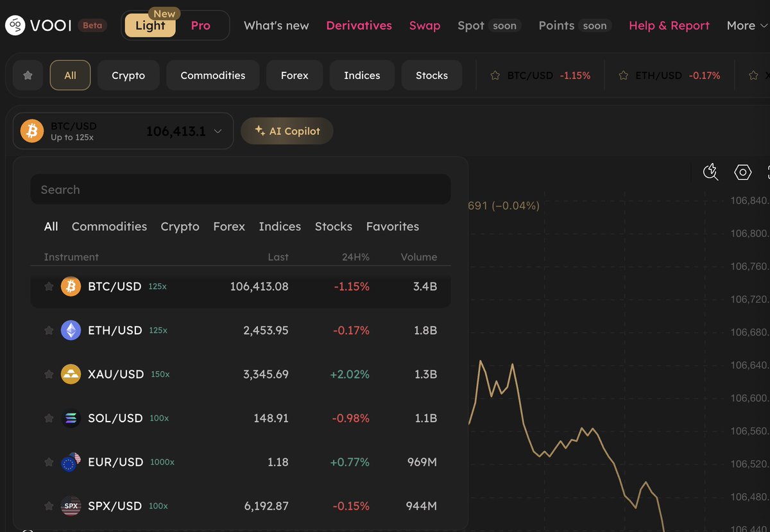The image size is (770, 532).
Task: Switch to Indices tab in the instrument panel
Action: [280, 227]
